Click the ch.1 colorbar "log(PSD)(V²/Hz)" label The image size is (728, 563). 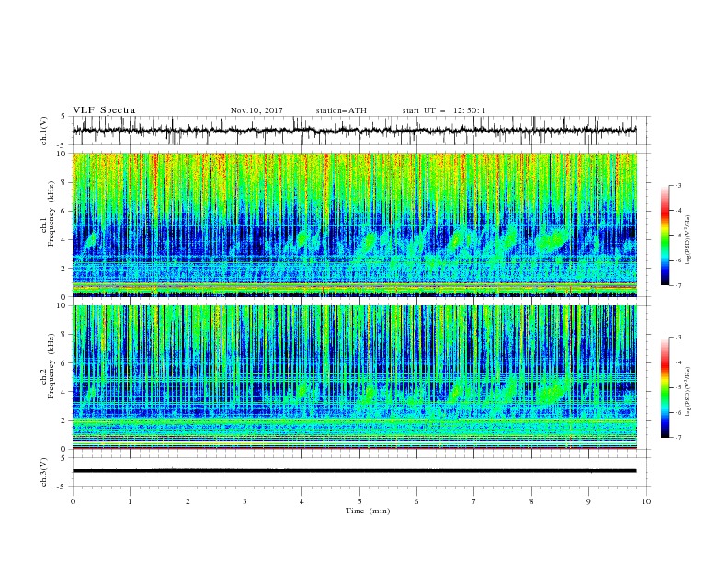[688, 240]
